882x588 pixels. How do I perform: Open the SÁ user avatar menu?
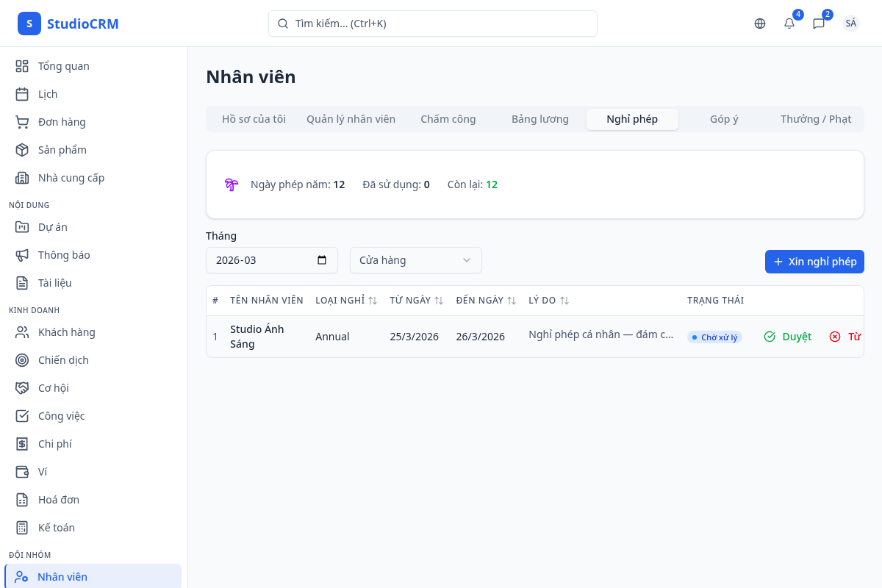[850, 24]
